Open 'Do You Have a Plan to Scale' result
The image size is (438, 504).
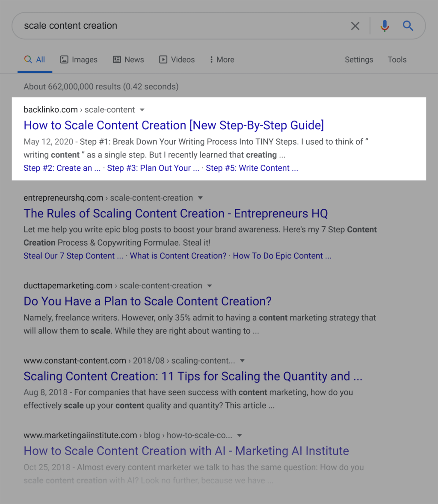click(148, 301)
